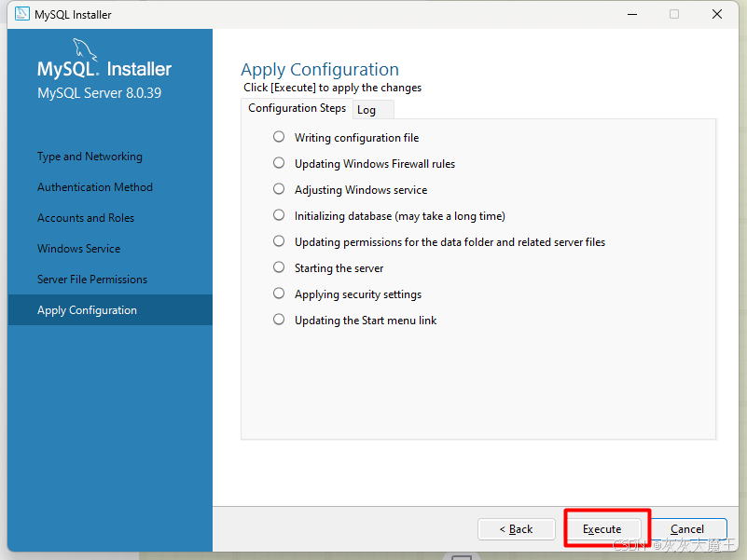Click the Applying security settings step indicator
The height and width of the screenshot is (560, 747).
coord(279,294)
